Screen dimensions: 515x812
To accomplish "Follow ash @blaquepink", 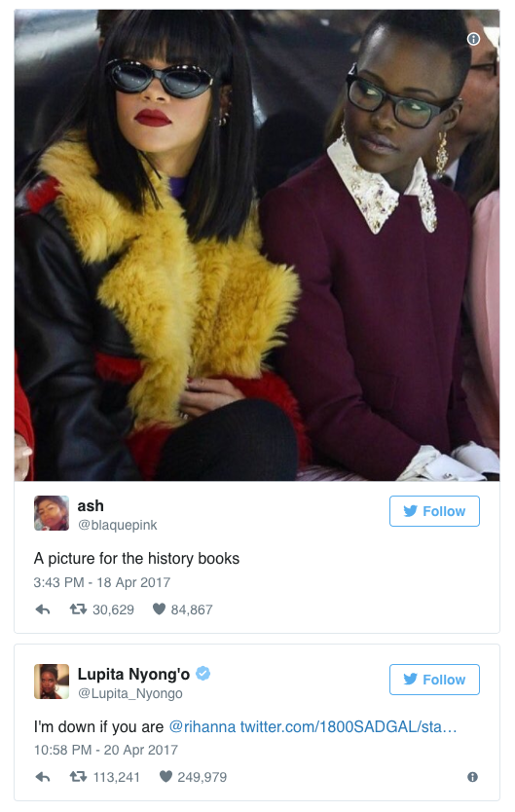I will 434,511.
